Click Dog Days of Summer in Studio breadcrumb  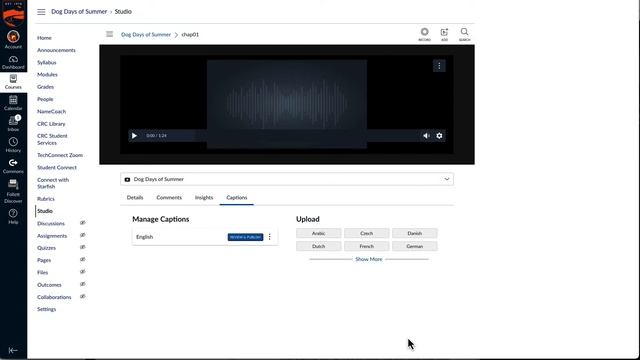146,35
